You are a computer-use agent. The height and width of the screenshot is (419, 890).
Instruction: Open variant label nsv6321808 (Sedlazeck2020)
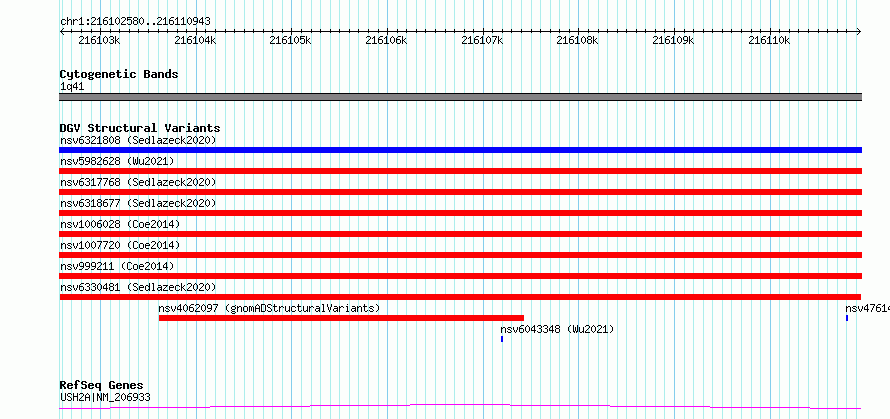tap(138, 140)
